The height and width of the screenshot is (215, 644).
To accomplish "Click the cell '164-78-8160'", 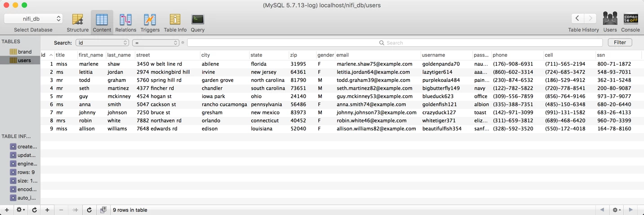I will point(614,129).
